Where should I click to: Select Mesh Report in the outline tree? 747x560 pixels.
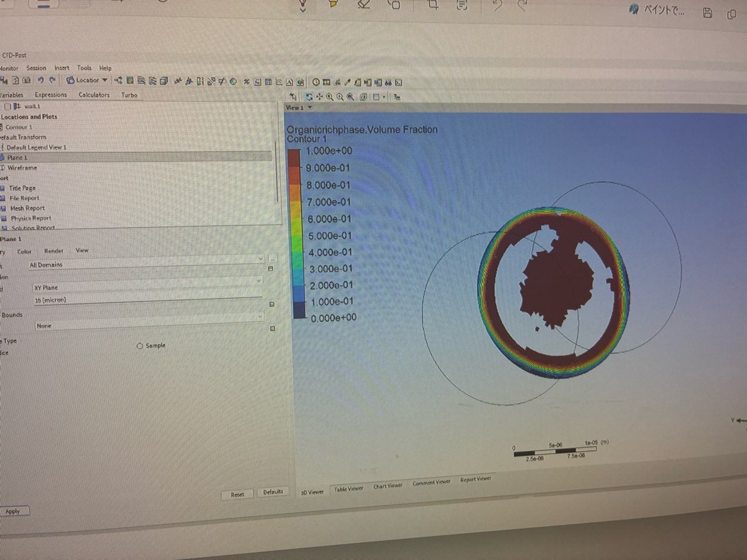[27, 208]
